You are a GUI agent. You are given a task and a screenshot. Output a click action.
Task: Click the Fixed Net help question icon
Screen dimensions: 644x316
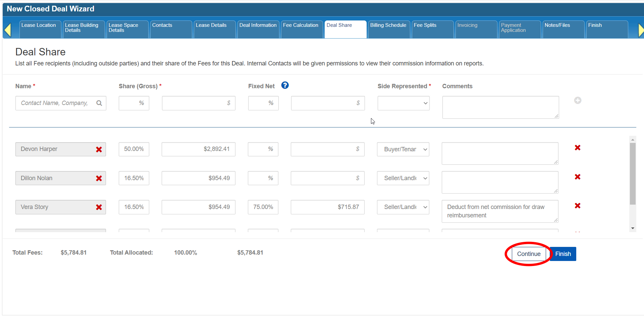point(285,86)
